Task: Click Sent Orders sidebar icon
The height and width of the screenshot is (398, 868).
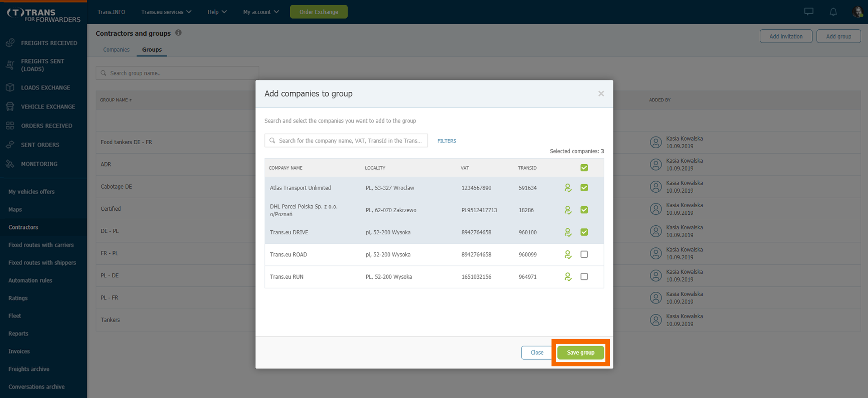Action: point(10,145)
